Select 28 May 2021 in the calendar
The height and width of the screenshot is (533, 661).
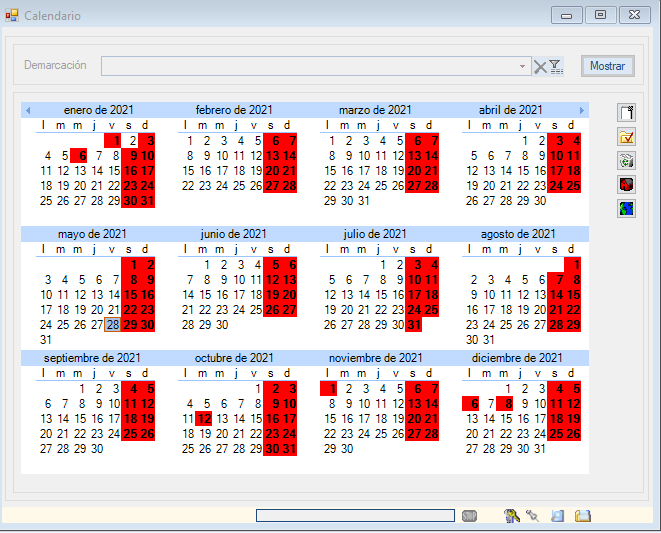coord(113,325)
